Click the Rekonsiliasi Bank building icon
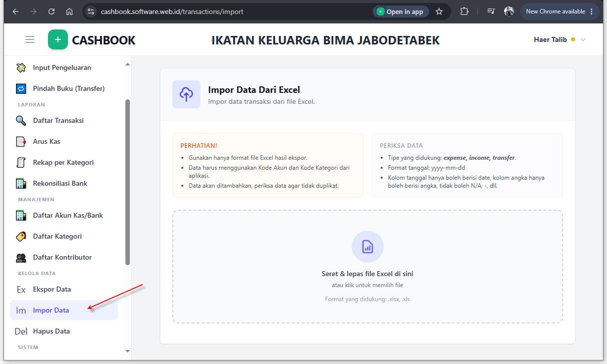Image resolution: width=607 pixels, height=364 pixels. point(21,183)
